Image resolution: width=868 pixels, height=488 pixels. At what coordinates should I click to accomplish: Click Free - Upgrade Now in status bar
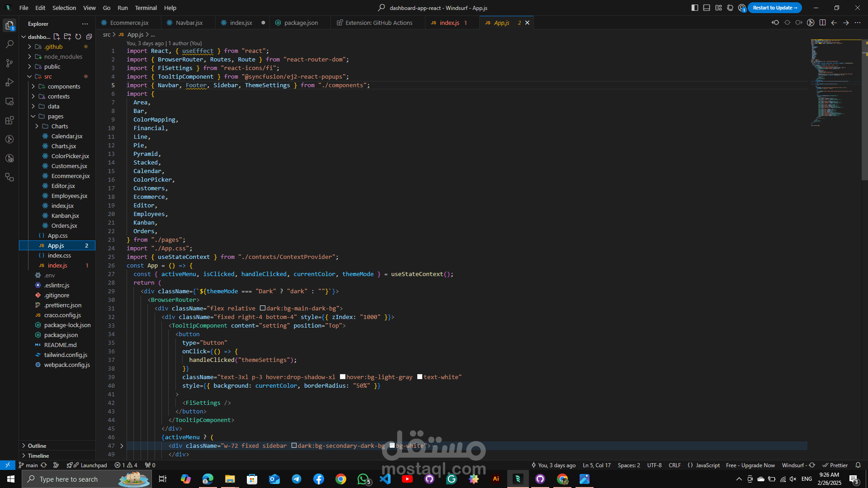coord(750,465)
